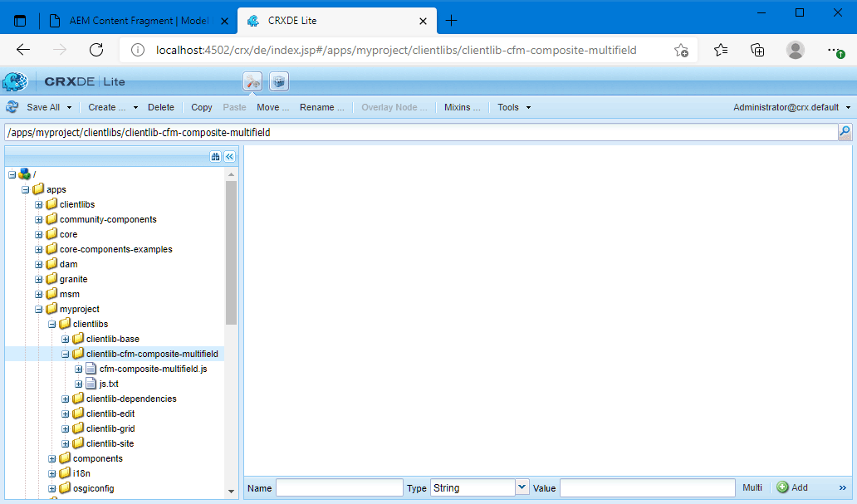Open the Create menu dropdown arrow
This screenshot has height=504, width=857.
tap(135, 108)
